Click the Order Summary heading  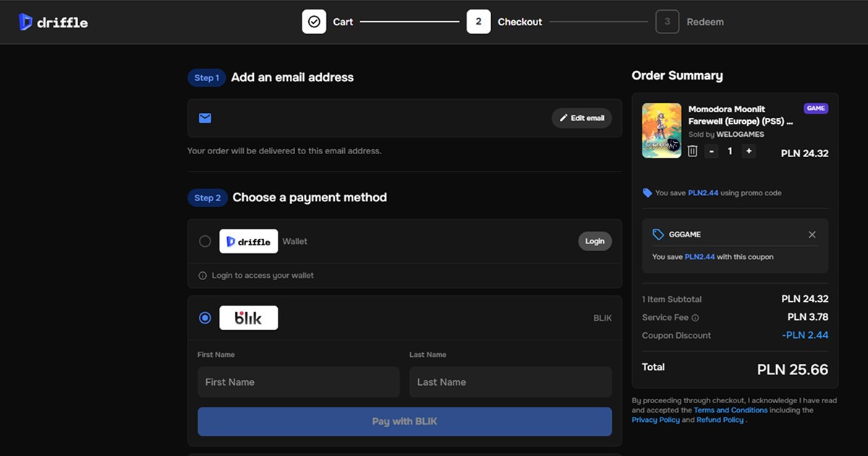(x=677, y=75)
